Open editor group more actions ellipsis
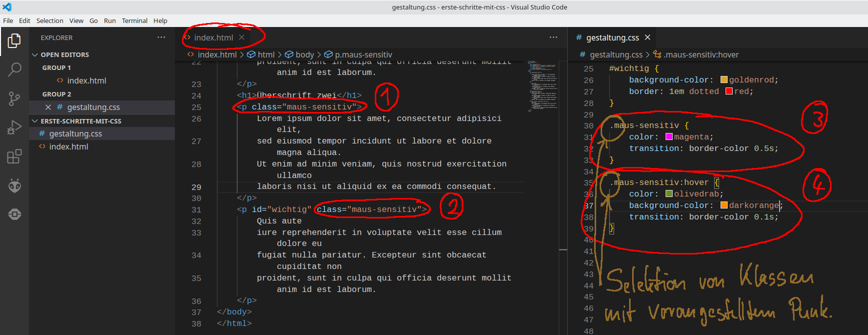Image resolution: width=868 pixels, height=335 pixels. click(x=553, y=37)
